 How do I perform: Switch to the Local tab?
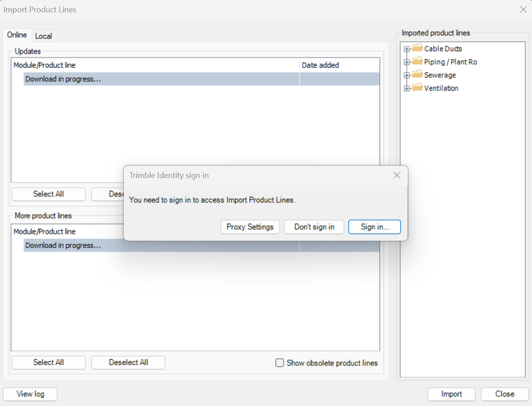(44, 36)
